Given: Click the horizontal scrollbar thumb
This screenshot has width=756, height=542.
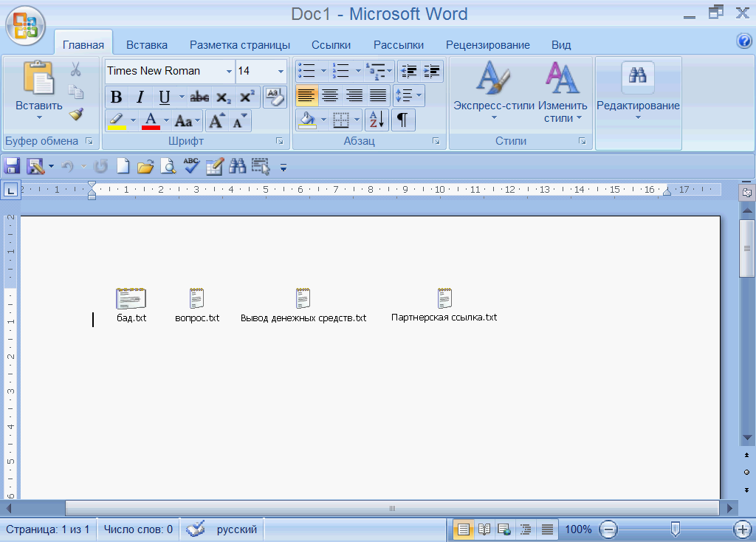Looking at the screenshot, I should (392, 508).
